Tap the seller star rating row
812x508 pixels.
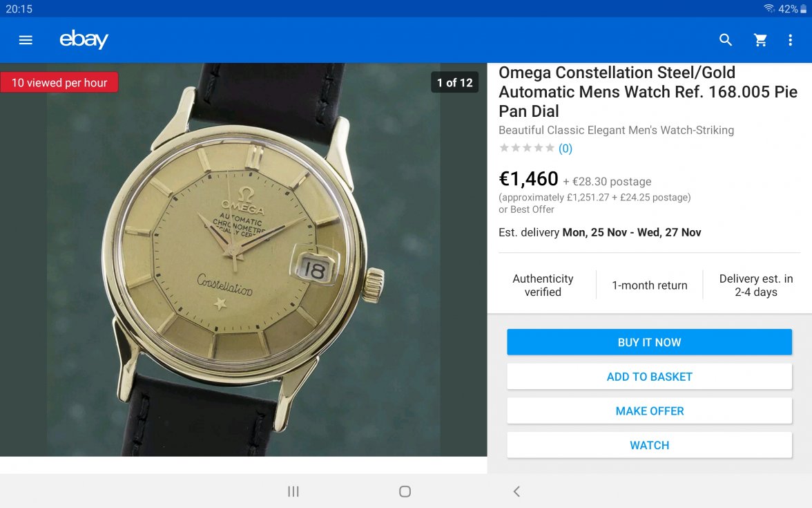click(526, 147)
